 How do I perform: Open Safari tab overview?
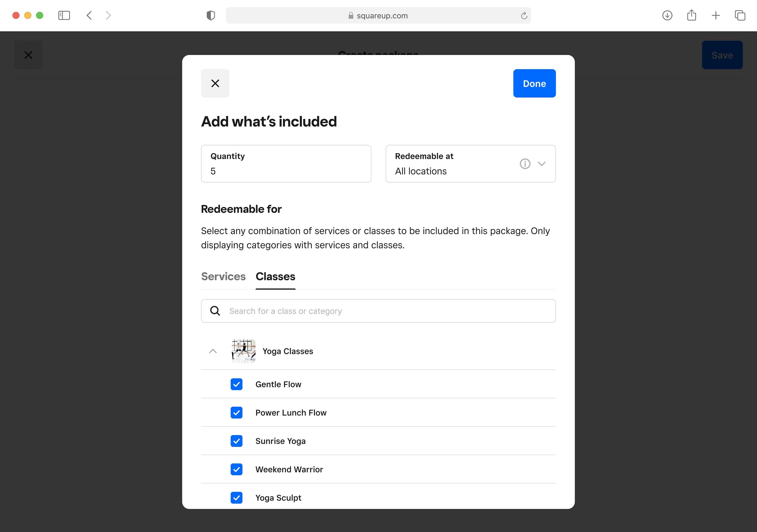740,16
